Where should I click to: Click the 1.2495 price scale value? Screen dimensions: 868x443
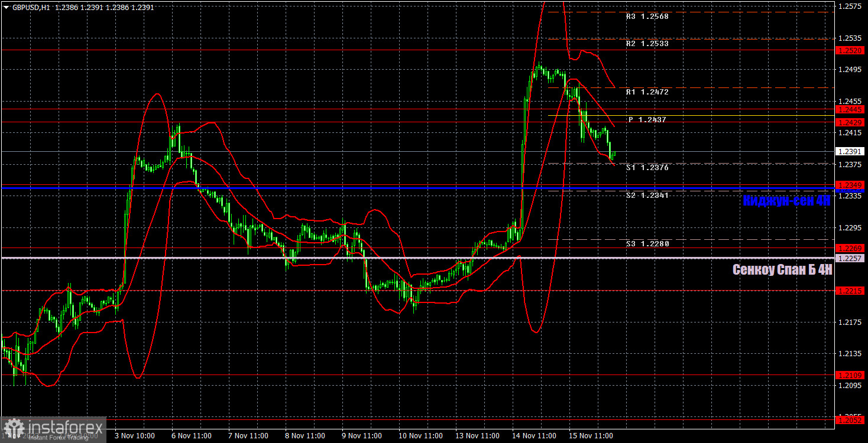850,70
